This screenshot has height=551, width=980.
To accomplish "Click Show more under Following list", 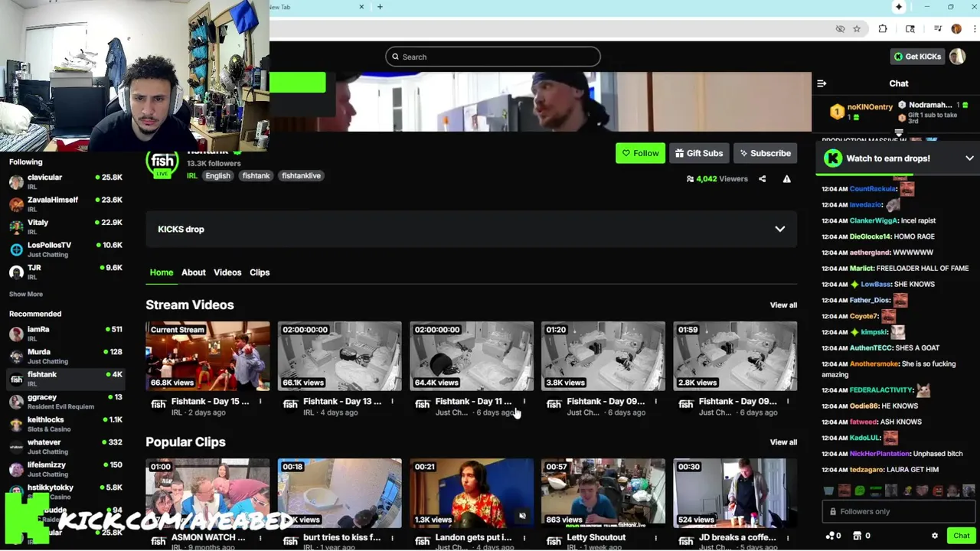I will 26,294.
